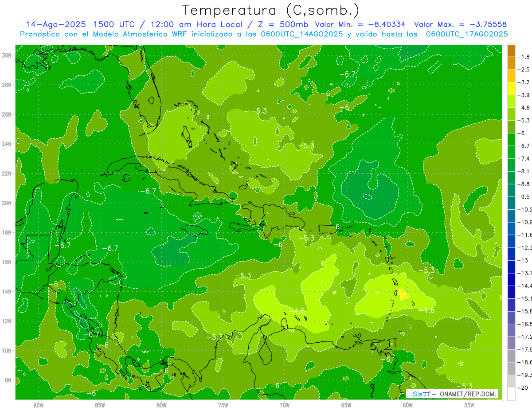Click the '-3.2' color scale label
Image resolution: width=532 pixels, height=411 pixels.
click(524, 82)
